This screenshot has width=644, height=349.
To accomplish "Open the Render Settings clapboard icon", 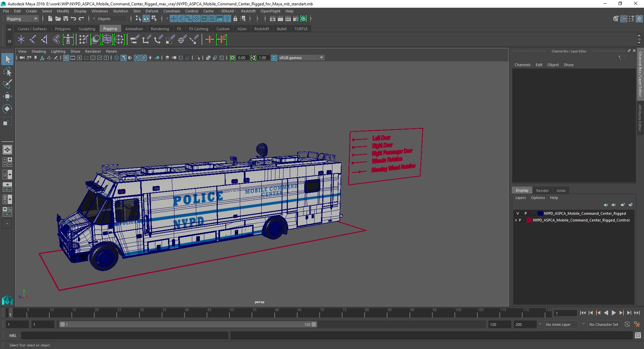I will click(x=296, y=19).
